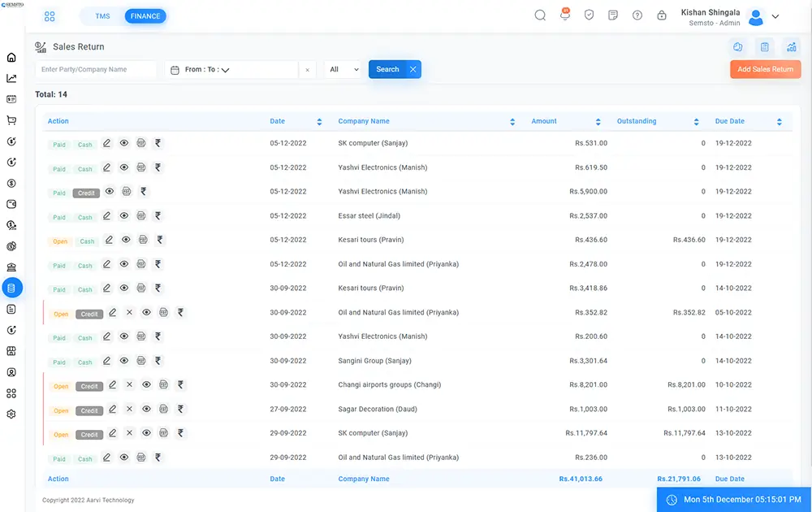Open the All status filter dropdown
This screenshot has width=812, height=512.
[343, 69]
